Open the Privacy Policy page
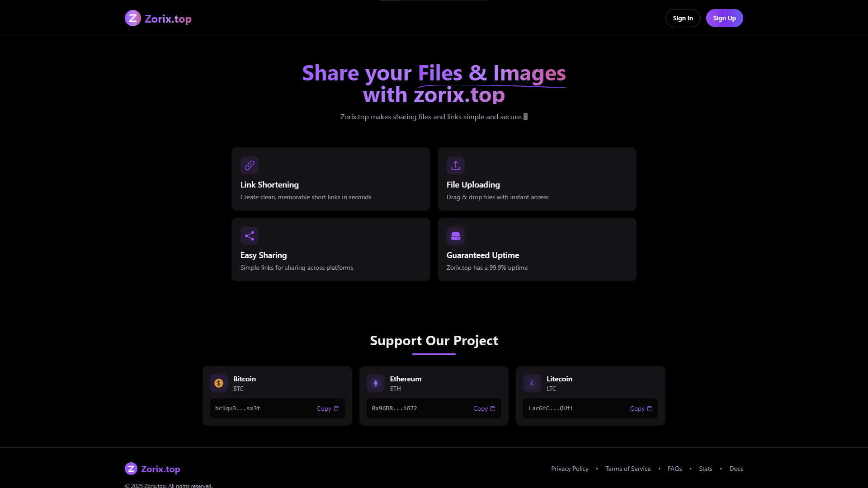Viewport: 868px width, 488px height. (570, 469)
